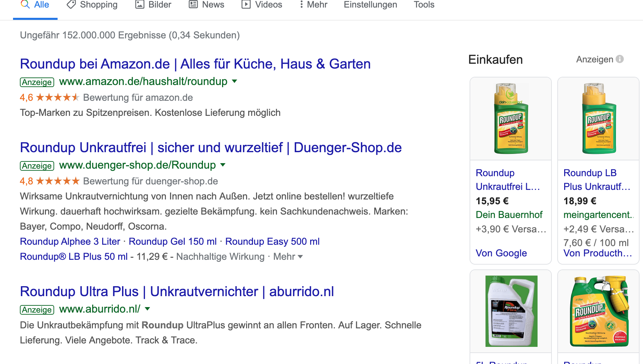Screen dimensions: 643x364
Task: Open Einstellungen menu
Action: [x=371, y=5]
